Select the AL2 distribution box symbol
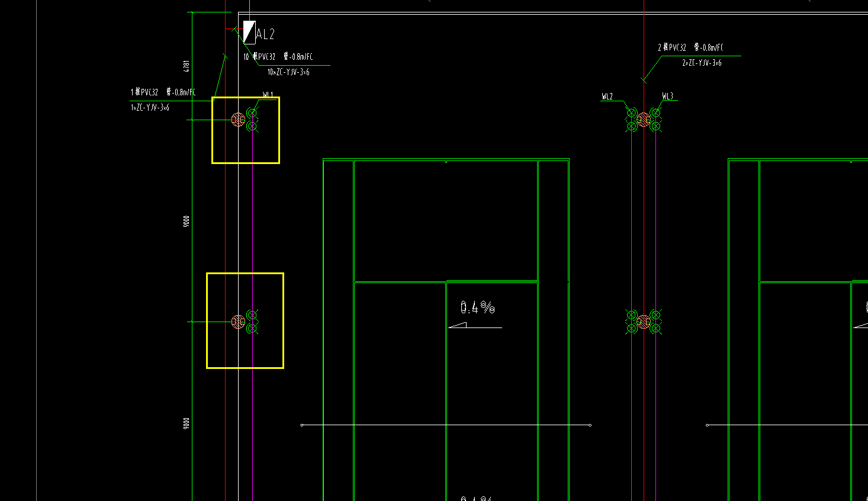 coord(249,33)
